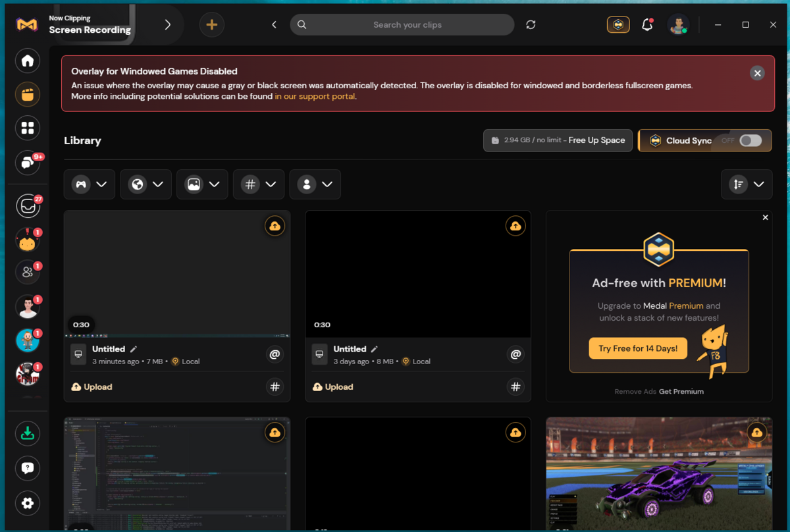Screen dimensions: 790x532
Task: Open Settings gear in sidebar
Action: point(28,503)
